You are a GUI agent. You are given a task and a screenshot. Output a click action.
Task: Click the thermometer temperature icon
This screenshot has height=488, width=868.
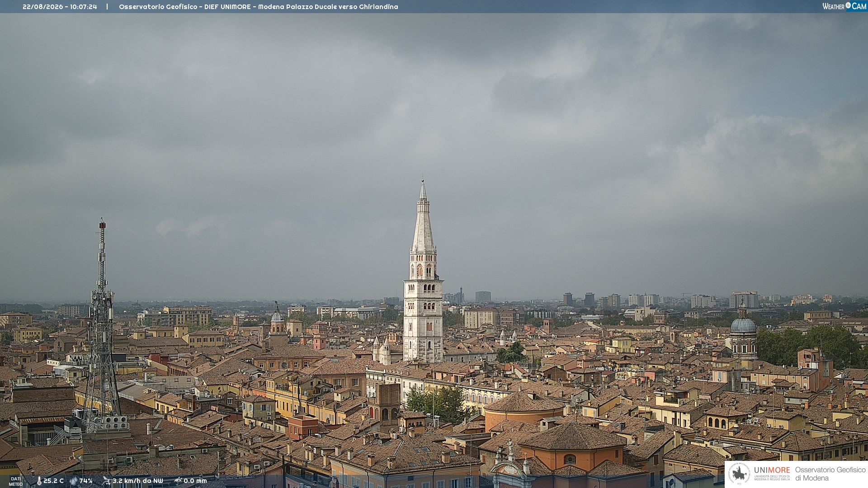[x=39, y=481]
